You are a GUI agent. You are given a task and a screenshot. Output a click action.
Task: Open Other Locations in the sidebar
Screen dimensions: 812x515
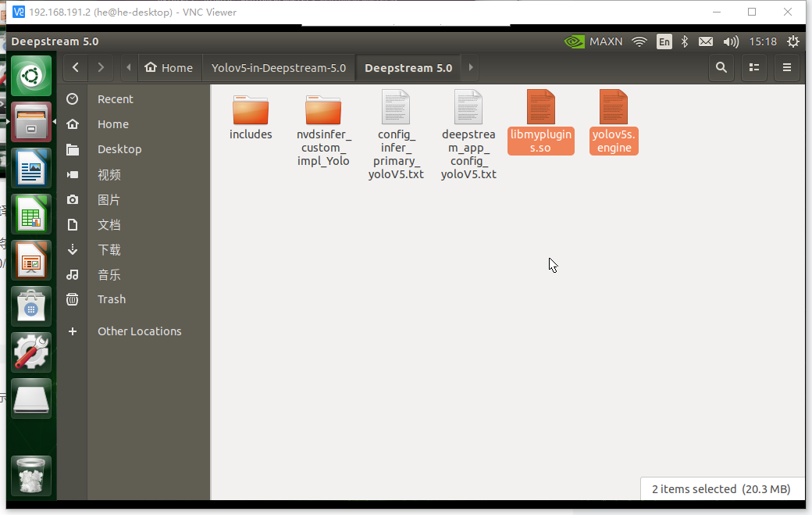[139, 331]
